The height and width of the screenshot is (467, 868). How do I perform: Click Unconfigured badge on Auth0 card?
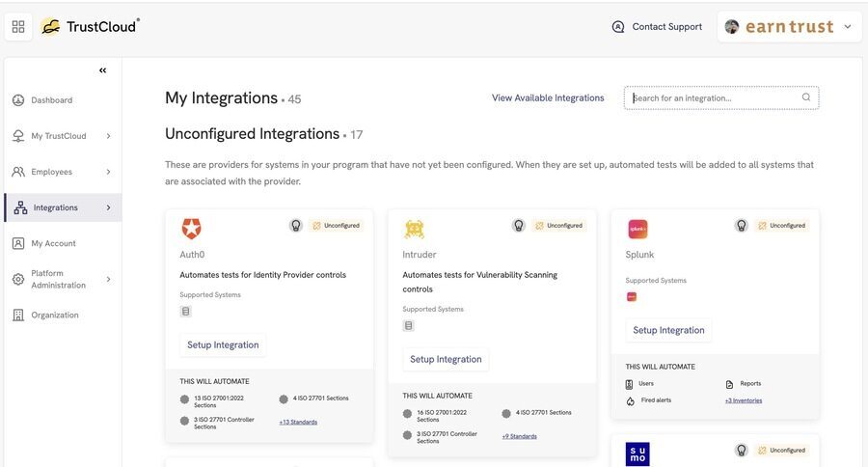(x=337, y=226)
